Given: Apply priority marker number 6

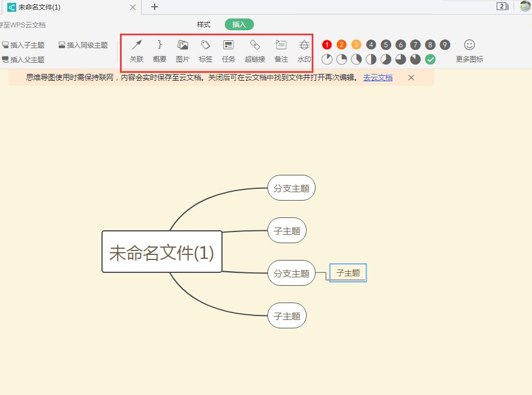Looking at the screenshot, I should [x=400, y=45].
